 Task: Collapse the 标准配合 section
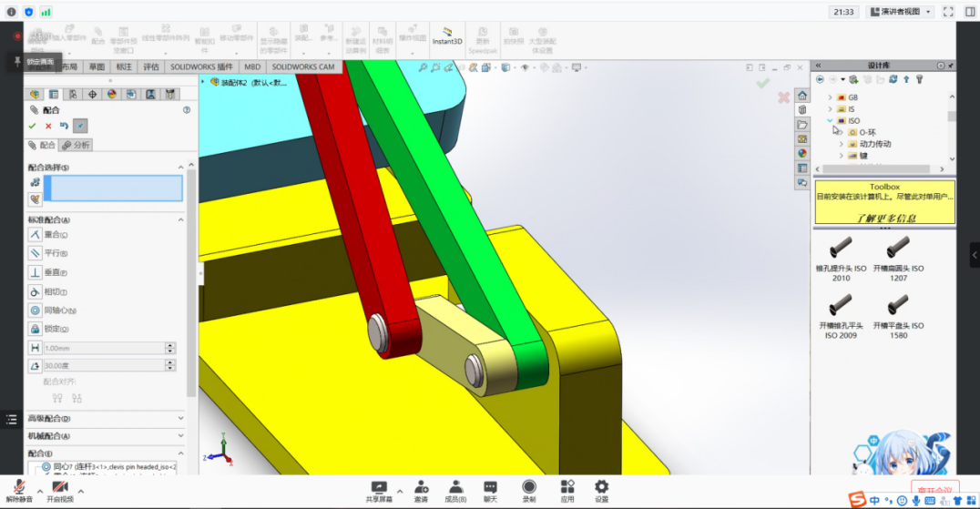click(x=180, y=219)
